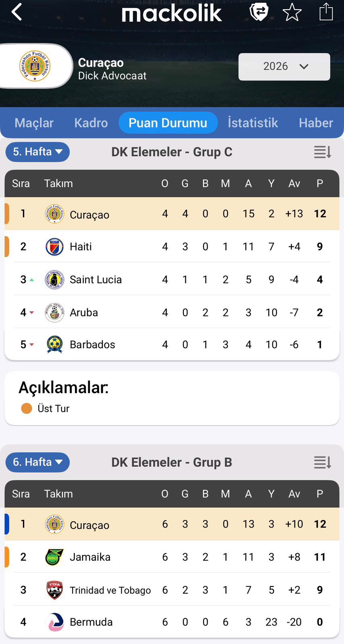Open the Kadro tab
This screenshot has width=344, height=644.
91,123
